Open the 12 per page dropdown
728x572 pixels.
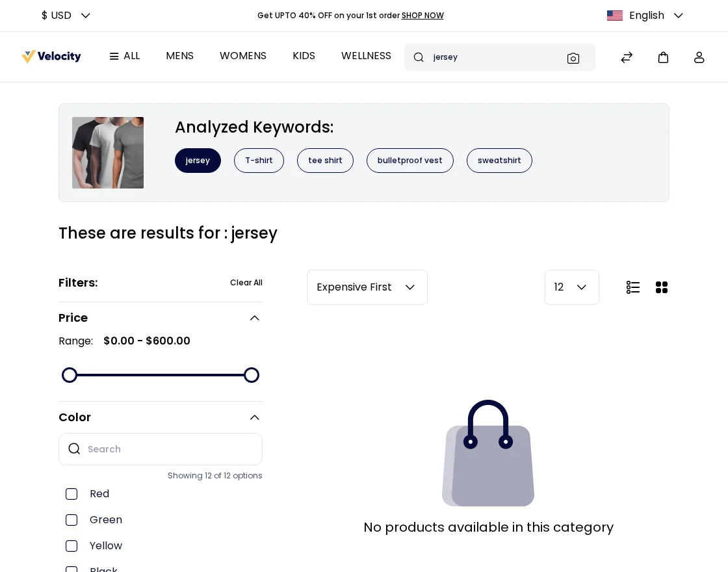[571, 287]
